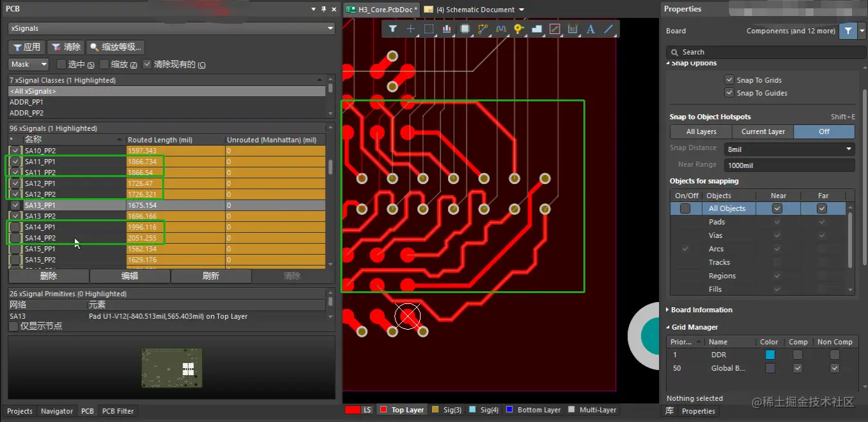The width and height of the screenshot is (868, 422).
Task: Select the Multi-Layer tab
Action: (592, 410)
